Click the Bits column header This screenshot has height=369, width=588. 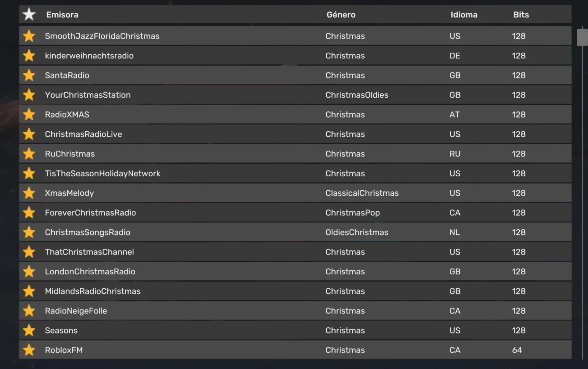click(x=521, y=15)
